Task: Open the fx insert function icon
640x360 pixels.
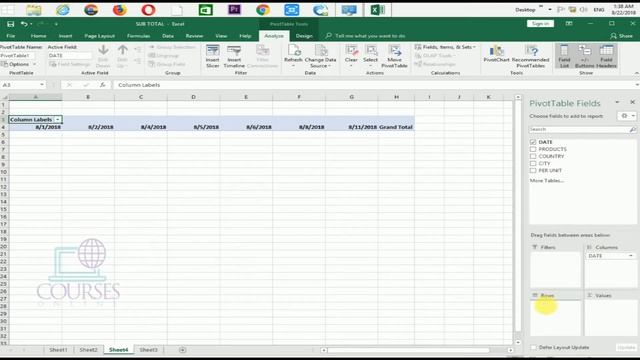Action: point(102,85)
